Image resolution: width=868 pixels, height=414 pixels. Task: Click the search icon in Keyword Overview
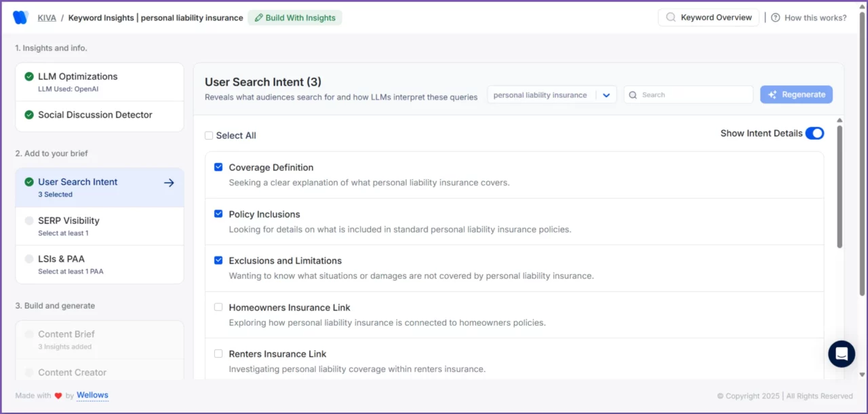(670, 18)
